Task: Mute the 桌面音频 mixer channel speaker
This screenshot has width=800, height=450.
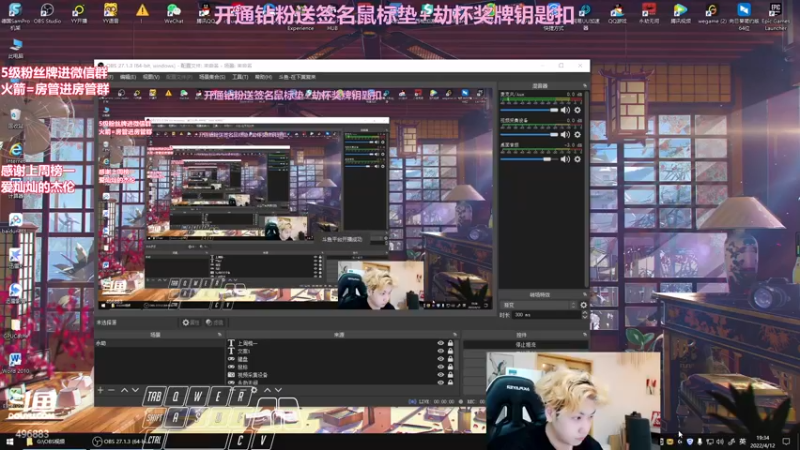Action: coord(565,159)
